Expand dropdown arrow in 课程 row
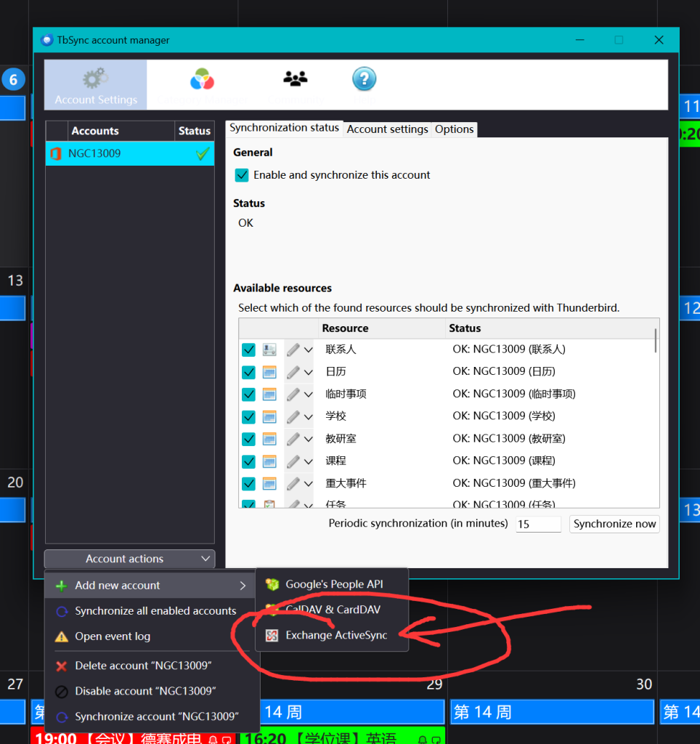700x744 pixels. click(309, 461)
